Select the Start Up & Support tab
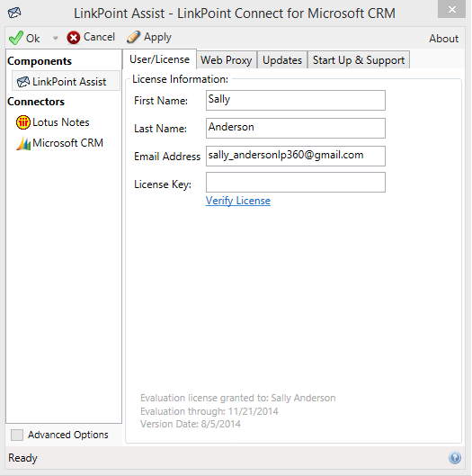The image size is (472, 476). click(359, 59)
